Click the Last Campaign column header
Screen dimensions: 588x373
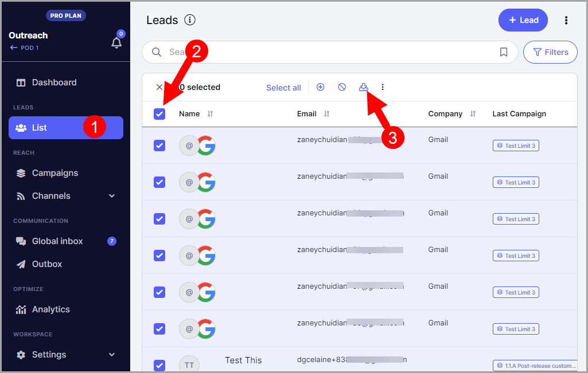pyautogui.click(x=519, y=114)
